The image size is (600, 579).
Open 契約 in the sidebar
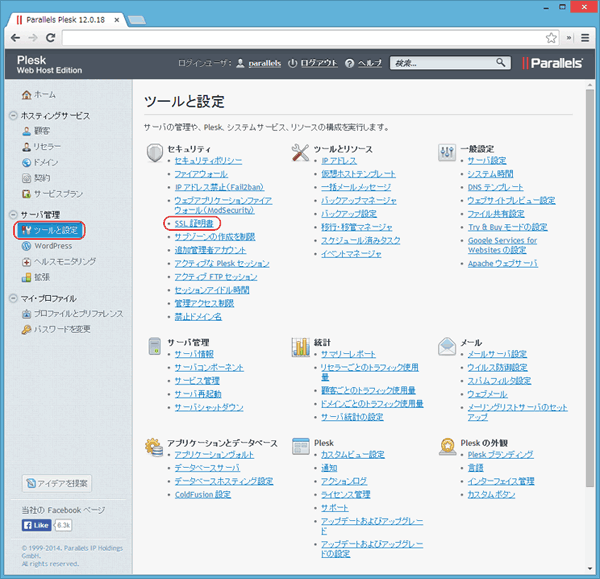42,178
